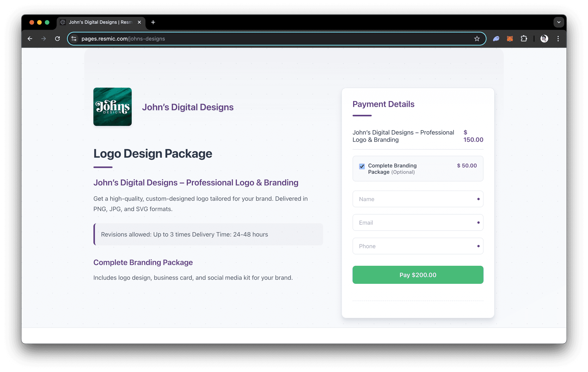Screen dimensions: 588x372
Task: Bookmark this page with the star icon
Action: coord(477,39)
